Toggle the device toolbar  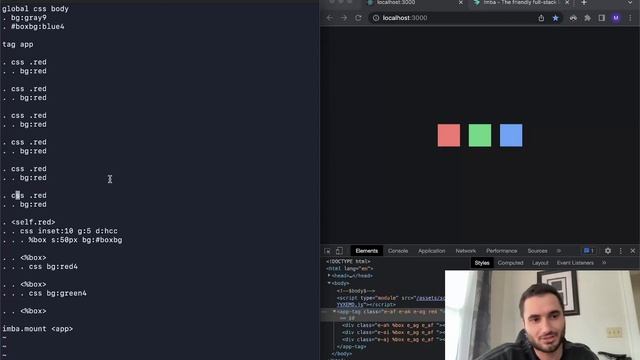(x=339, y=251)
